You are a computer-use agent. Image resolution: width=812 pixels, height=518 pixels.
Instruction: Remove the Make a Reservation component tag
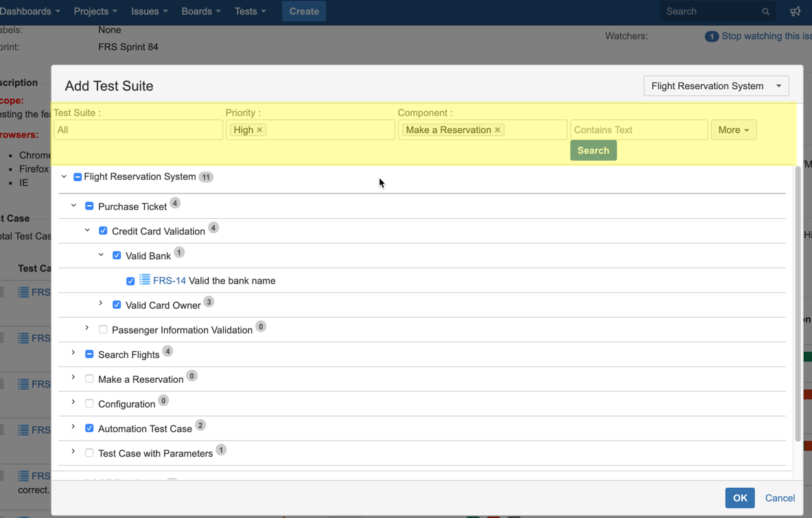point(498,130)
